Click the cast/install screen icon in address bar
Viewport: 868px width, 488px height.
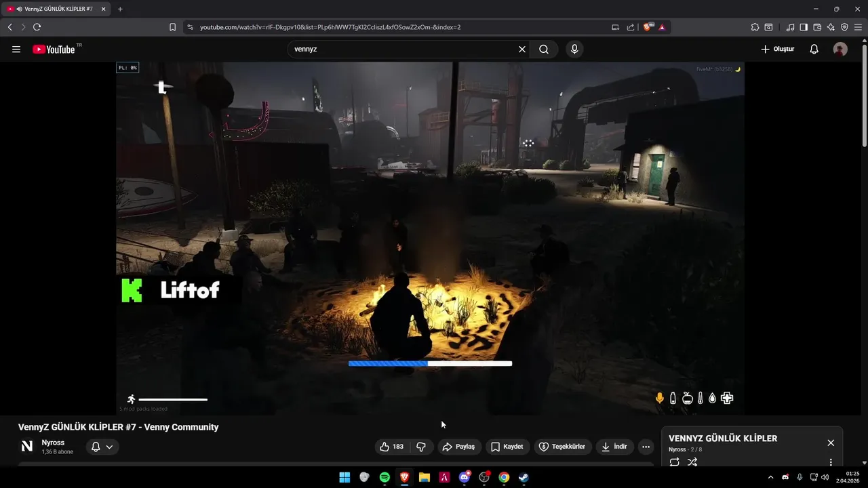tap(615, 27)
